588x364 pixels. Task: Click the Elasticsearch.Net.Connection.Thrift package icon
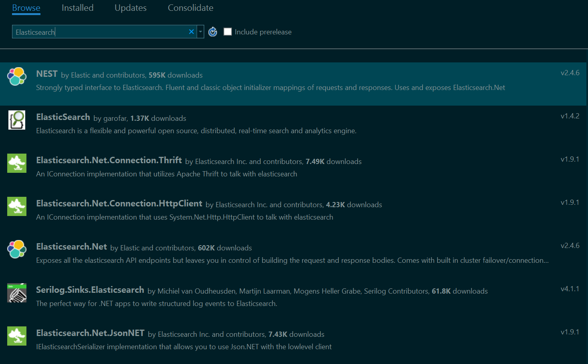17,163
